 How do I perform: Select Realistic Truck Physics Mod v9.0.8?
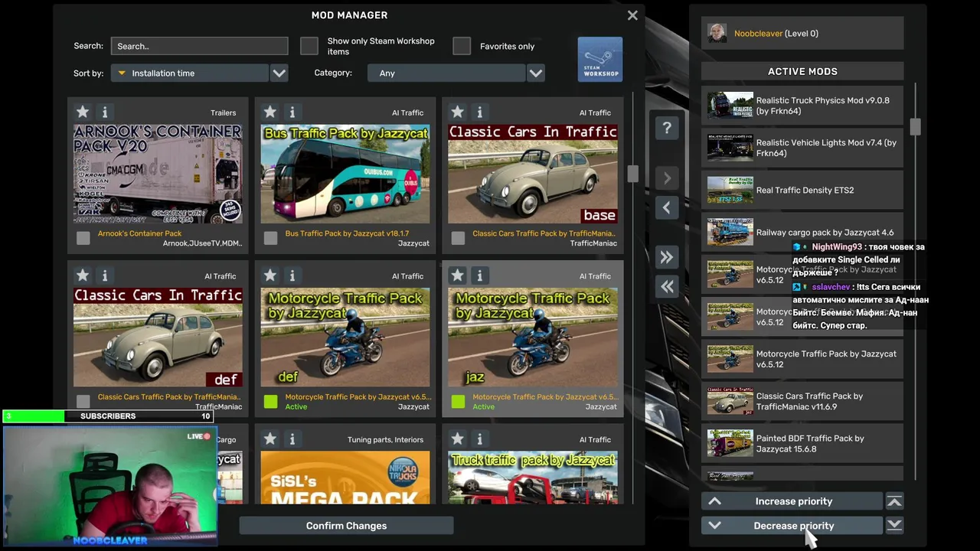[x=802, y=106]
